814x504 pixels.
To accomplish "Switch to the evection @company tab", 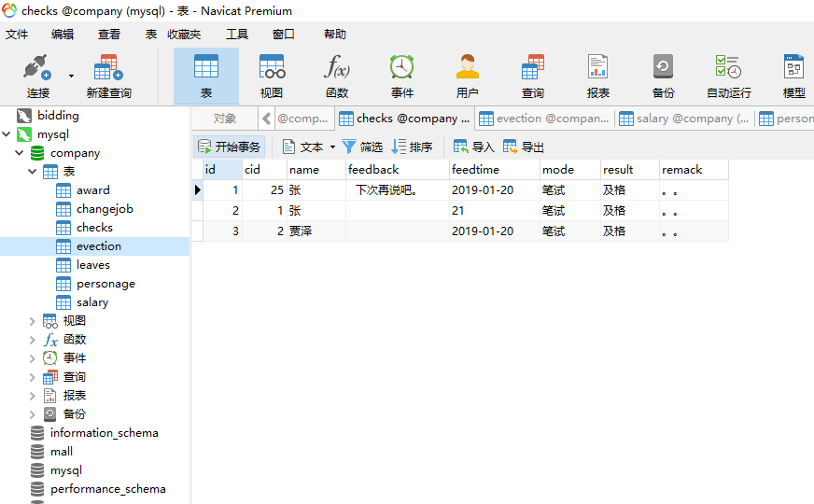I will click(544, 119).
